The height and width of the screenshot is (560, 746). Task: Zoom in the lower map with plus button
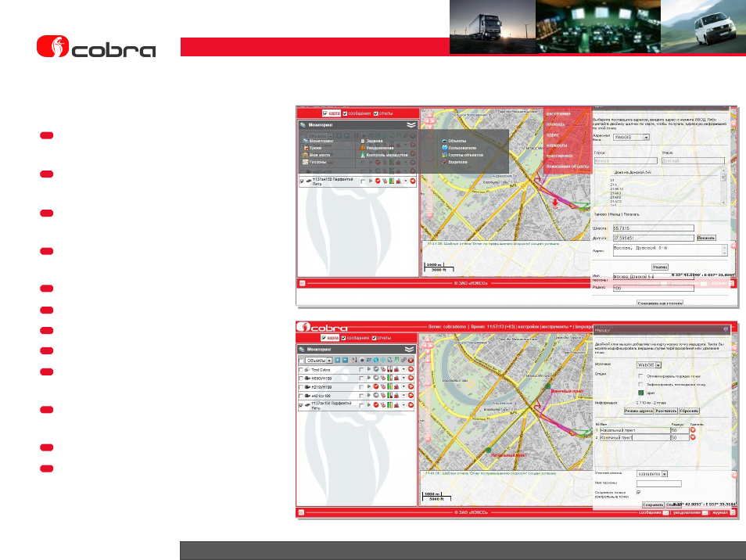(427, 359)
